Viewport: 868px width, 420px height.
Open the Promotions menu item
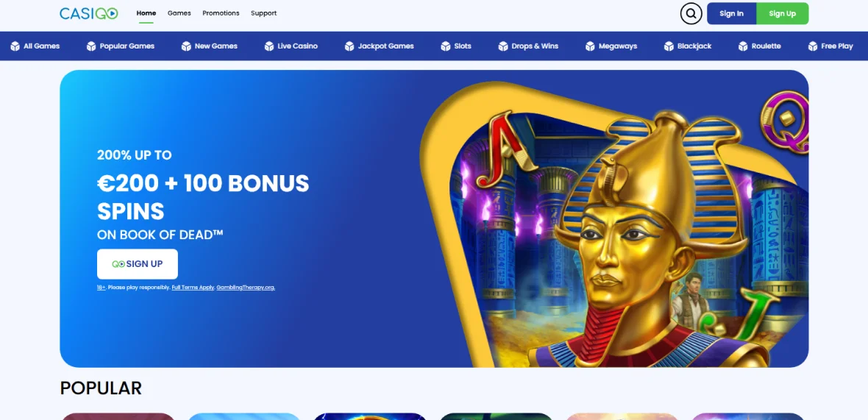tap(221, 13)
